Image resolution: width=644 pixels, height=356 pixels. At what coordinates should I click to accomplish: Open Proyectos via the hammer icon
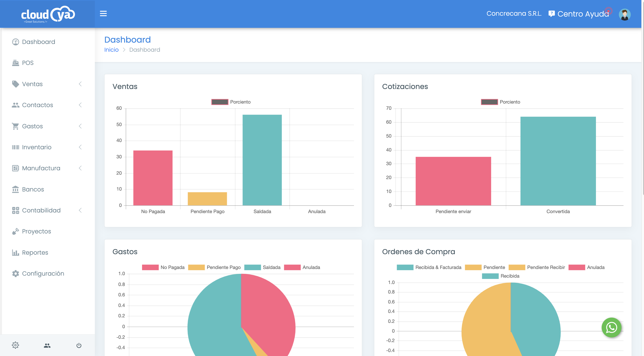click(15, 231)
